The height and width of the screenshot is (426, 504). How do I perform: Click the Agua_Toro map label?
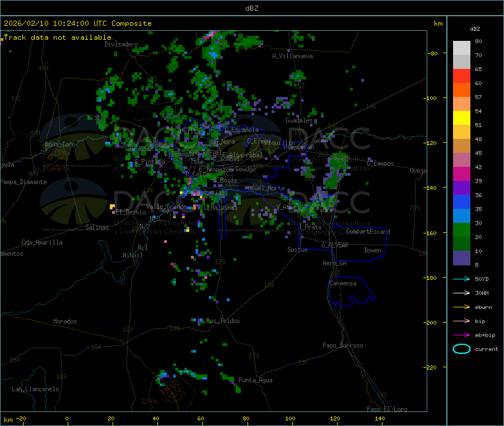pos(60,144)
